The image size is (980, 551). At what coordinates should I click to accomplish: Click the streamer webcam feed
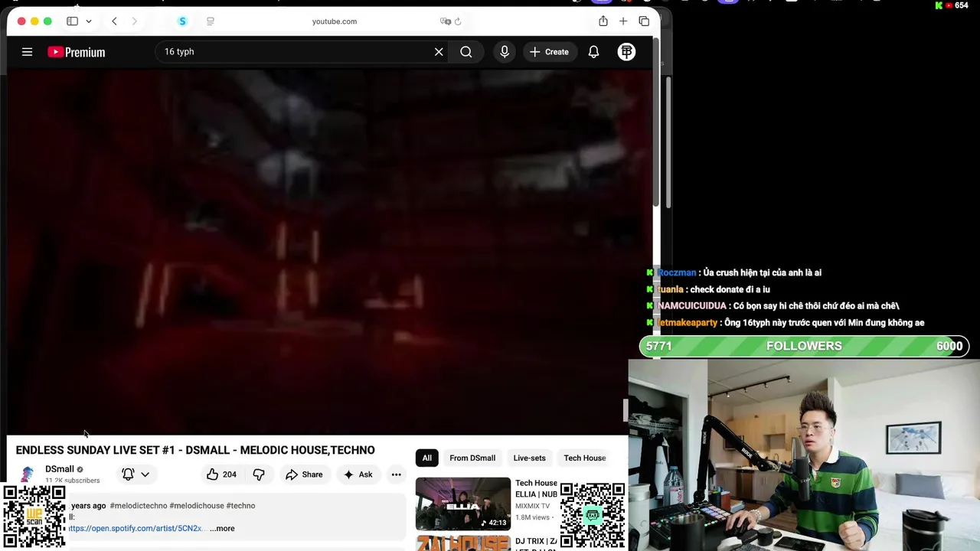click(x=804, y=455)
